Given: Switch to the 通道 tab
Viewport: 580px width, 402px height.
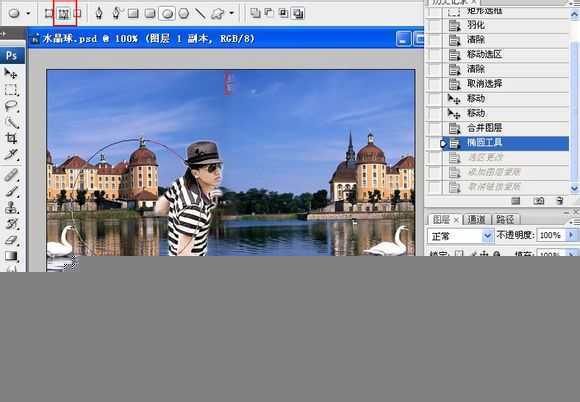Looking at the screenshot, I should pyautogui.click(x=476, y=220).
